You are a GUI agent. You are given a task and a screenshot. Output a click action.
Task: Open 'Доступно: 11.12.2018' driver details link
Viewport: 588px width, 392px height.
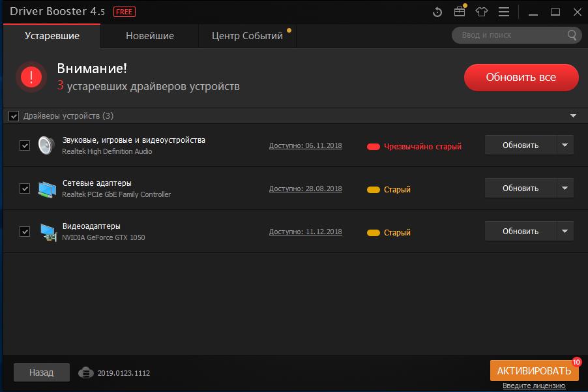tap(305, 232)
